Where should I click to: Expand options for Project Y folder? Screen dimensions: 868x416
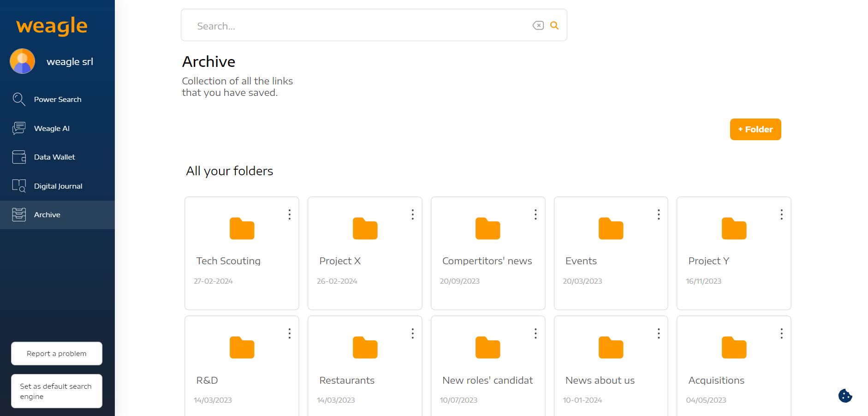point(781,214)
